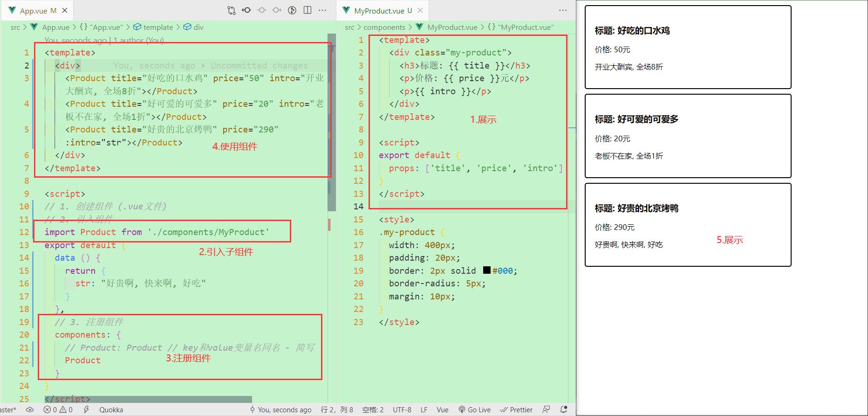Split the App.vue editor right
Image resolution: width=868 pixels, height=416 pixels.
click(x=308, y=10)
